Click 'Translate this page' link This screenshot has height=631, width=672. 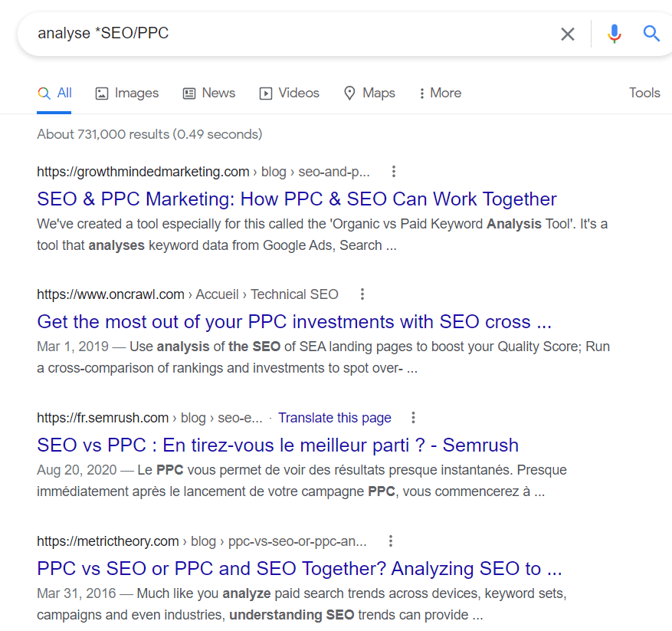334,418
